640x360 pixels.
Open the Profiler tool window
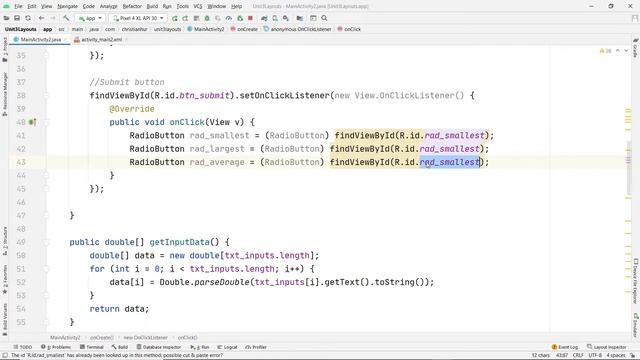[x=256, y=347]
